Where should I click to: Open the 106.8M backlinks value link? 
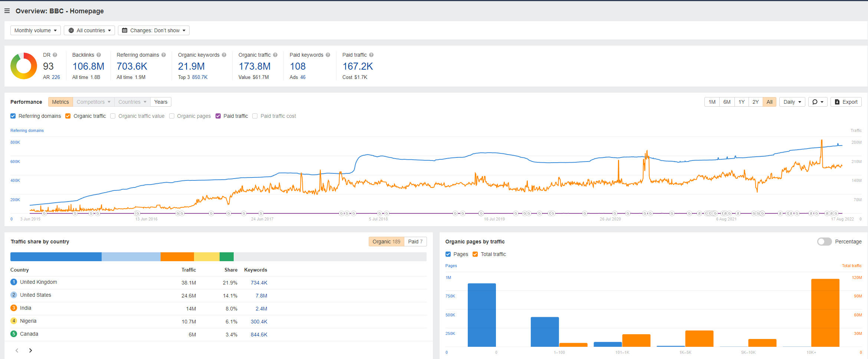click(88, 66)
